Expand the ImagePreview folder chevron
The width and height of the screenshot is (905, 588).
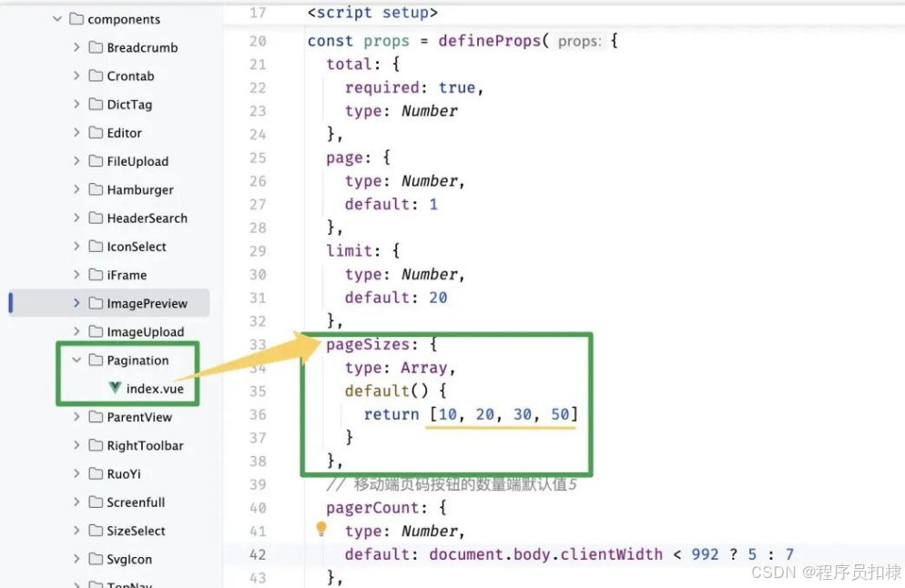(x=76, y=303)
